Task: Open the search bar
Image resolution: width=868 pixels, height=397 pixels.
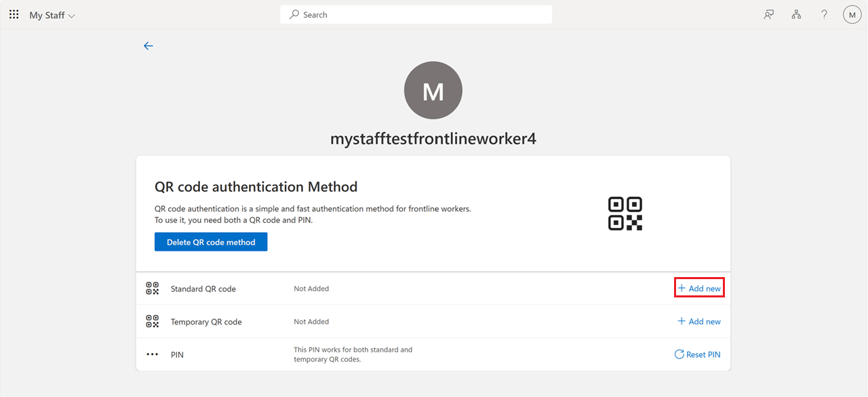Action: pyautogui.click(x=416, y=14)
